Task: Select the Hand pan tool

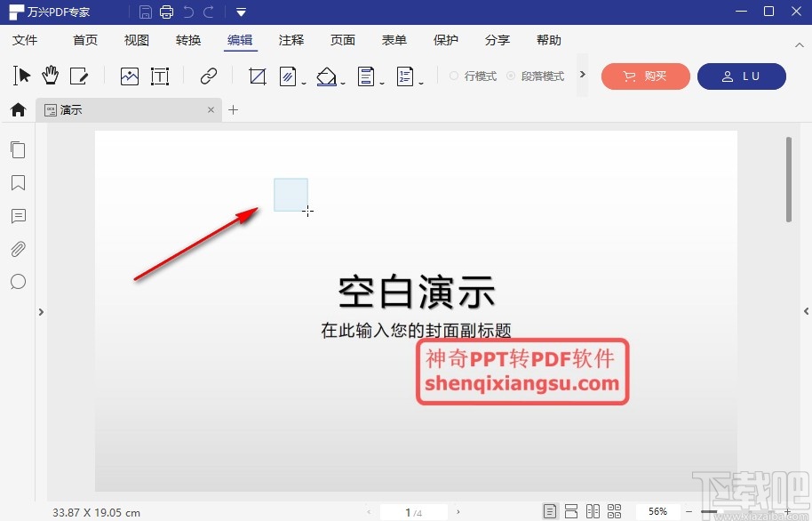Action: (x=51, y=76)
